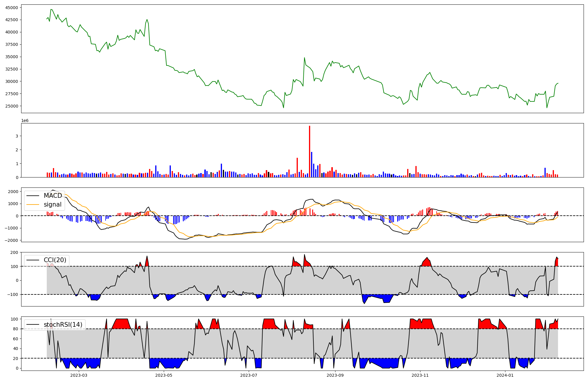Click the stochRSI(14) legend label
This screenshot has width=588, height=382.
pyautogui.click(x=63, y=325)
